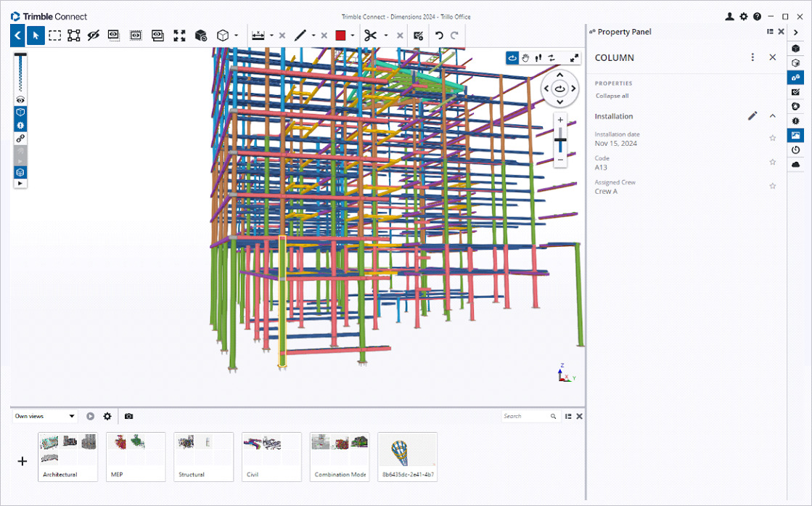Toggle the hide selected objects eye icon

pos(93,36)
